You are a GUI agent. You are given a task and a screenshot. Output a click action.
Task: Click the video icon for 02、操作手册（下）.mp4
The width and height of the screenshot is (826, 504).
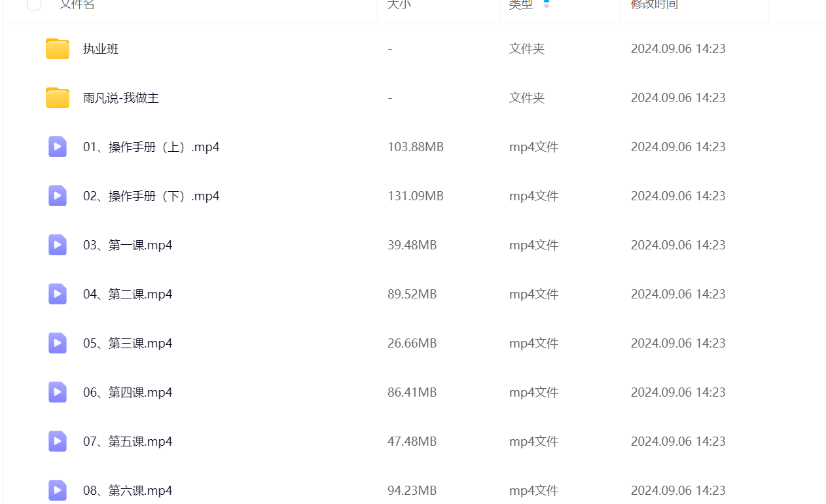click(58, 196)
